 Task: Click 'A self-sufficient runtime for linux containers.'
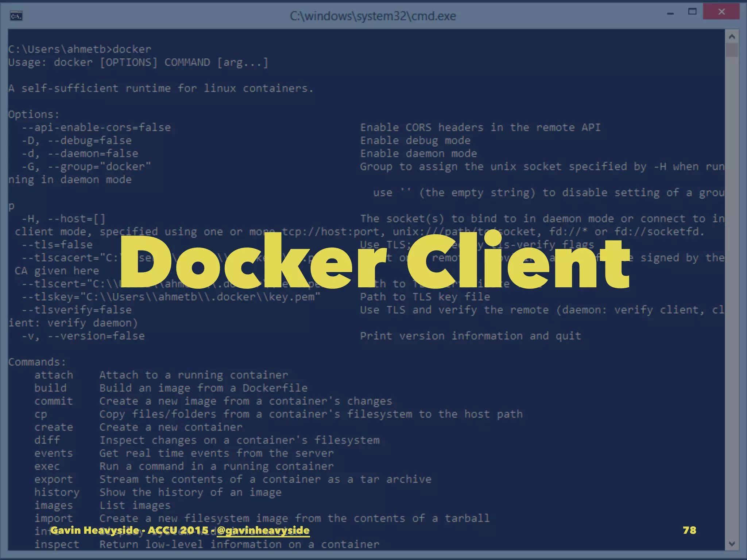[x=161, y=88]
